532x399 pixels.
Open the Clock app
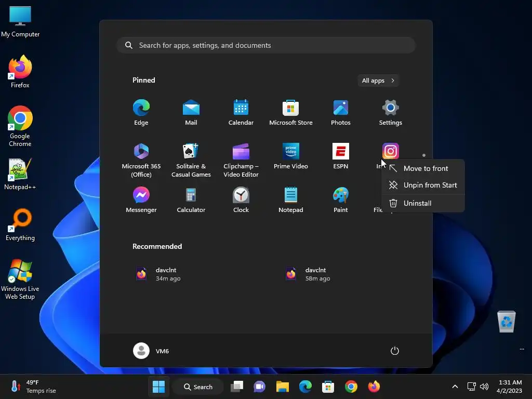[x=241, y=200]
